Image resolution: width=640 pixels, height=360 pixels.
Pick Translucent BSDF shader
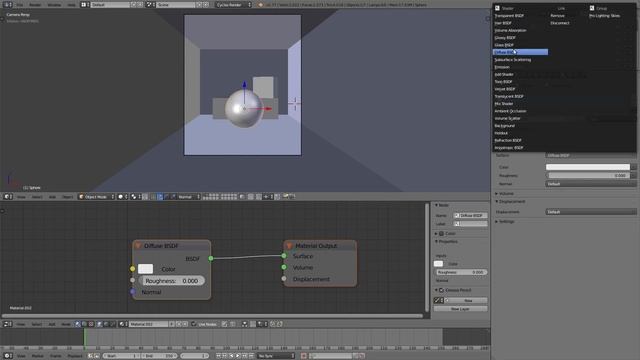pyautogui.click(x=509, y=96)
